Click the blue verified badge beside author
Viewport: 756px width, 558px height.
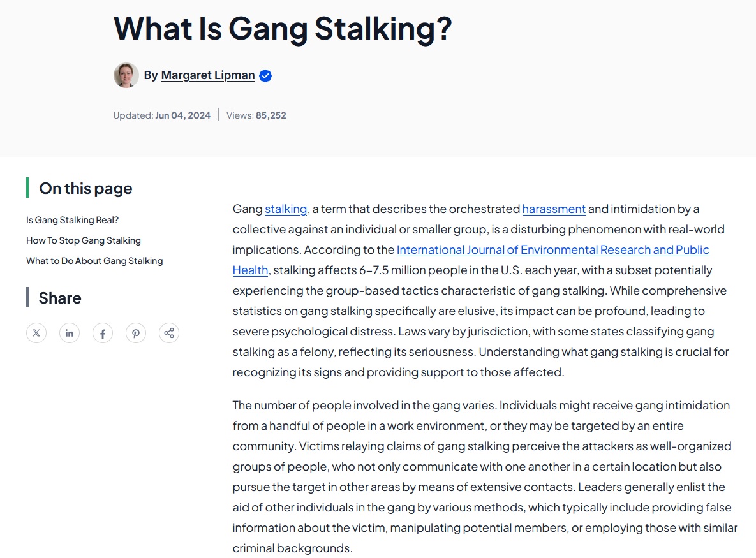click(265, 76)
